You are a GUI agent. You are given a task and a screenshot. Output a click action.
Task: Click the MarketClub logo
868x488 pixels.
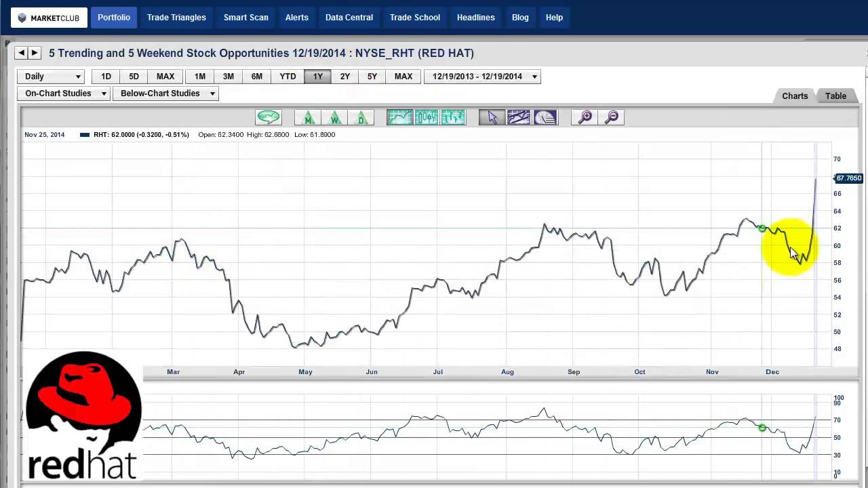pyautogui.click(x=49, y=18)
